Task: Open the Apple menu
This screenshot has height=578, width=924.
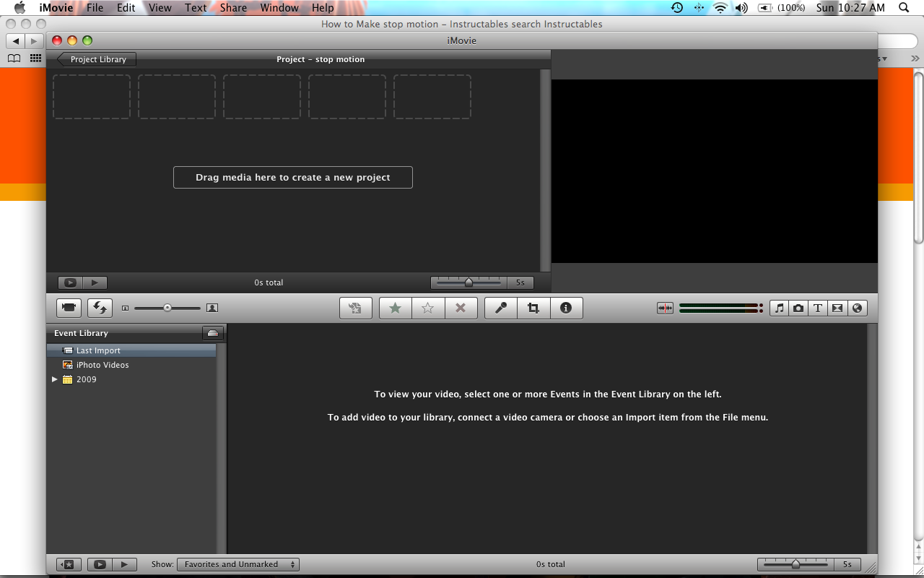Action: coord(19,8)
